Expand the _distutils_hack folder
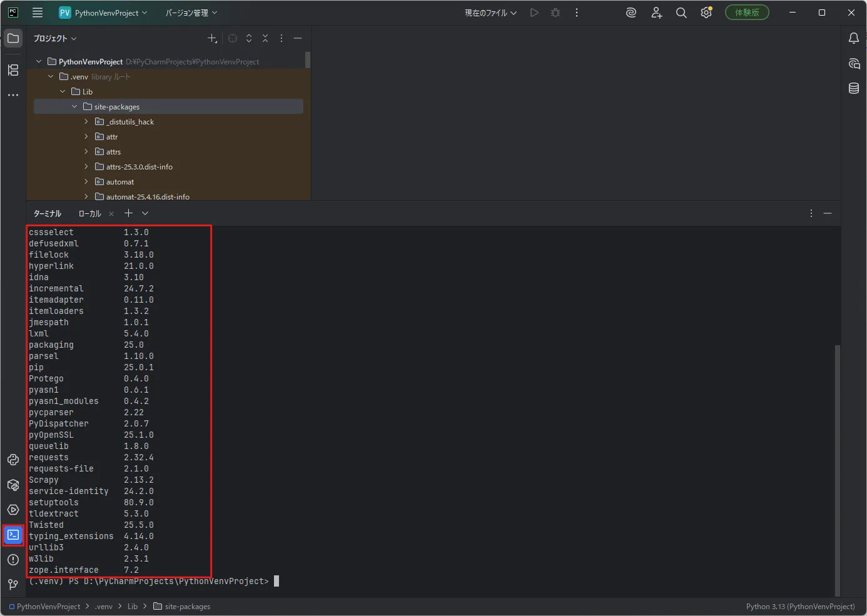 pyautogui.click(x=86, y=121)
